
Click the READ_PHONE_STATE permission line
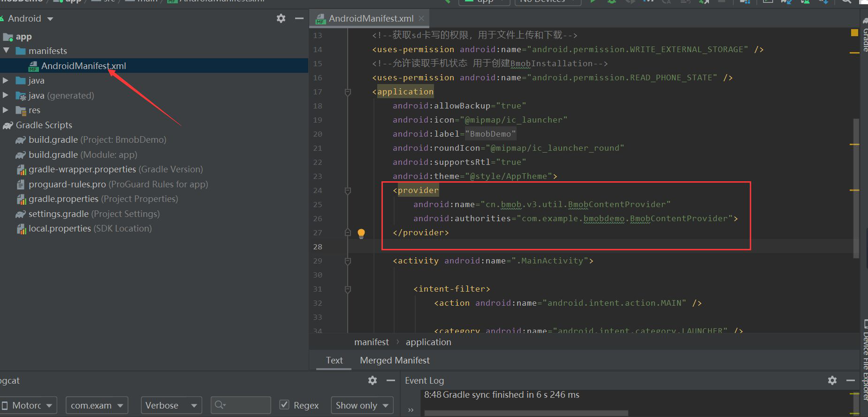(552, 77)
